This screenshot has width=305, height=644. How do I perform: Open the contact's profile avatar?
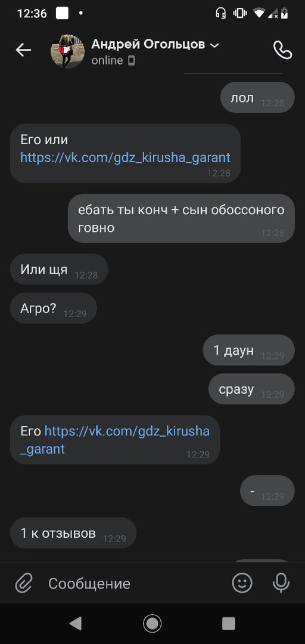tap(67, 51)
